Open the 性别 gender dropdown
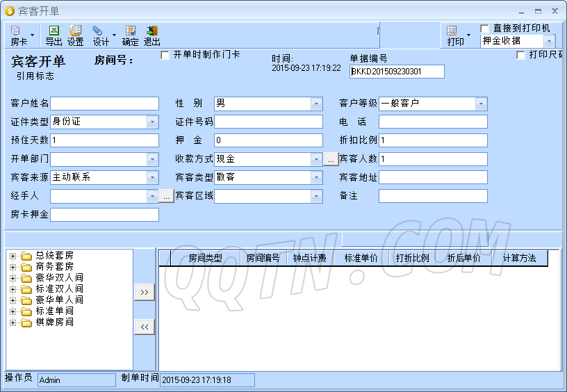The width and height of the screenshot is (567, 392). (316, 104)
